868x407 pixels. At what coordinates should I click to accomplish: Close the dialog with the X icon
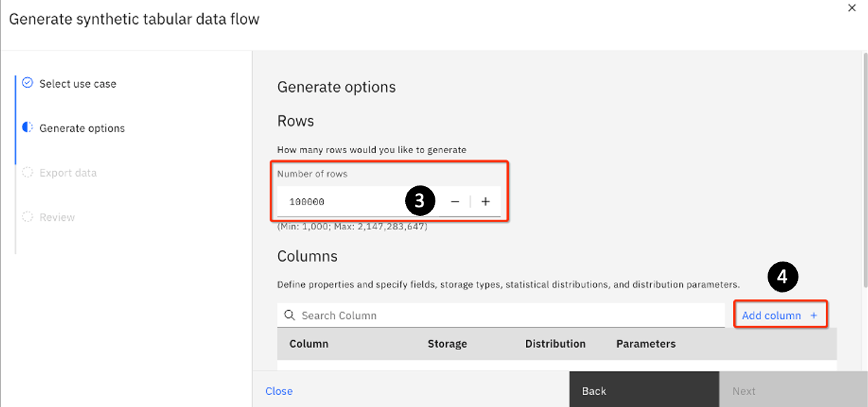pyautogui.click(x=852, y=8)
